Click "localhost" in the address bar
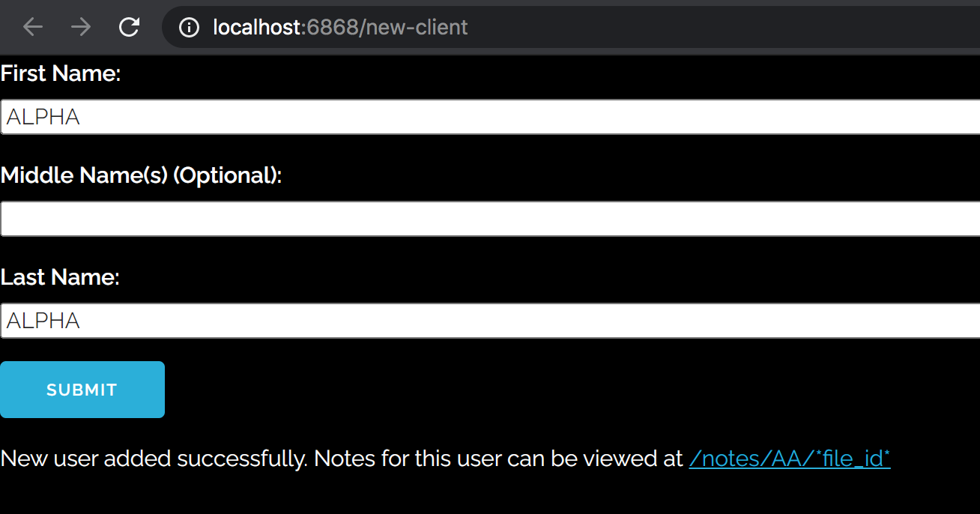Image resolution: width=980 pixels, height=514 pixels. point(256,28)
